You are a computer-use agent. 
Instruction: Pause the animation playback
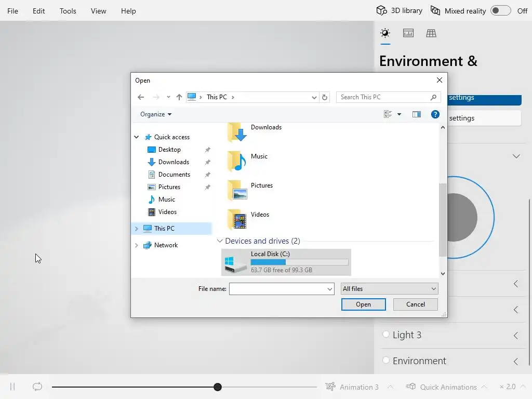click(x=12, y=387)
